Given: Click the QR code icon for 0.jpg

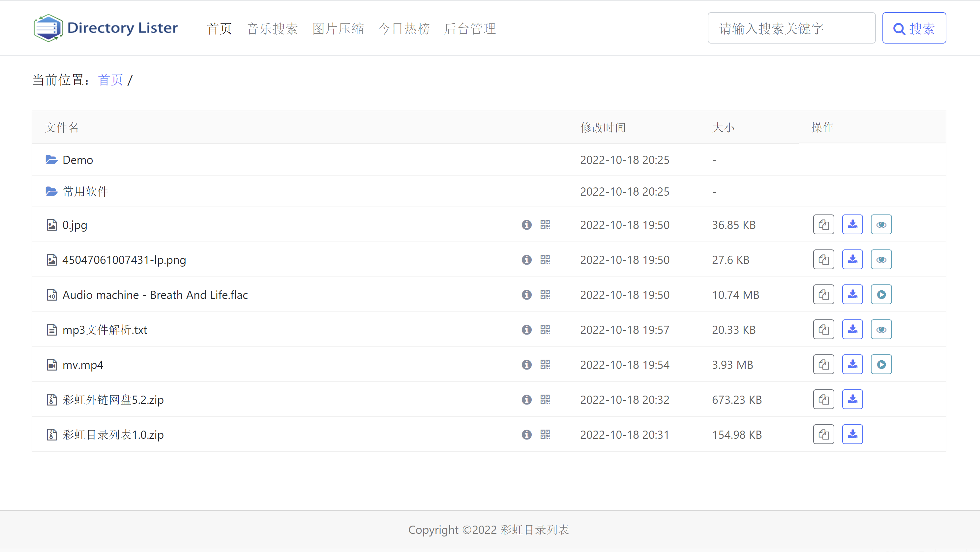Looking at the screenshot, I should (545, 224).
